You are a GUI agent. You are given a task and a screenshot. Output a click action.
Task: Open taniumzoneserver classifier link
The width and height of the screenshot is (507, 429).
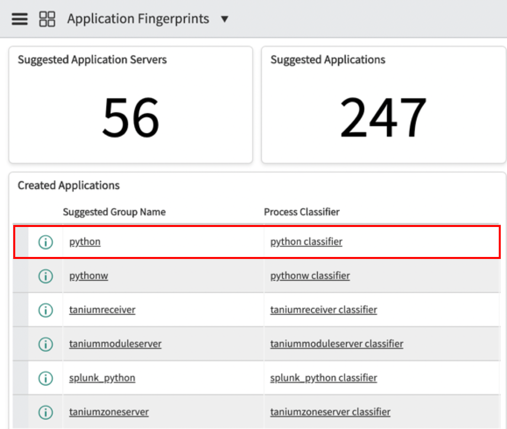pyautogui.click(x=330, y=412)
